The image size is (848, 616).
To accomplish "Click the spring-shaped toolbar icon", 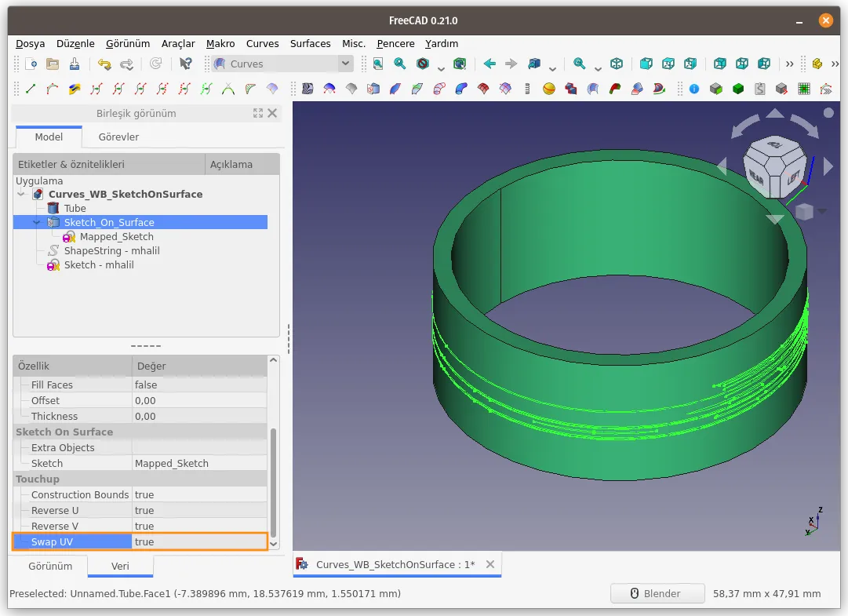I will coord(526,89).
